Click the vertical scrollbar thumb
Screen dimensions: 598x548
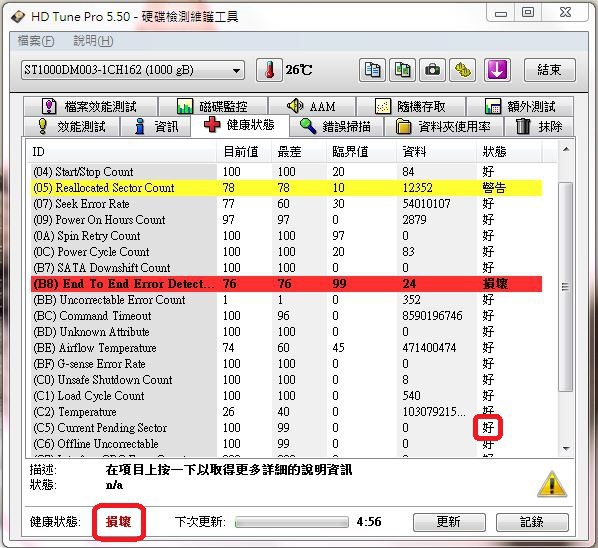click(x=565, y=286)
